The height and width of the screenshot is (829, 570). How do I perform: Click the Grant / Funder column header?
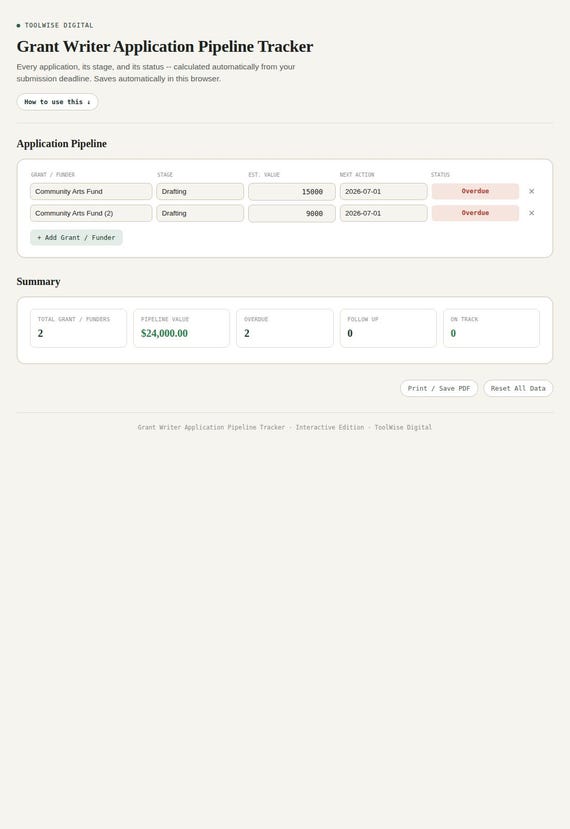(x=53, y=174)
